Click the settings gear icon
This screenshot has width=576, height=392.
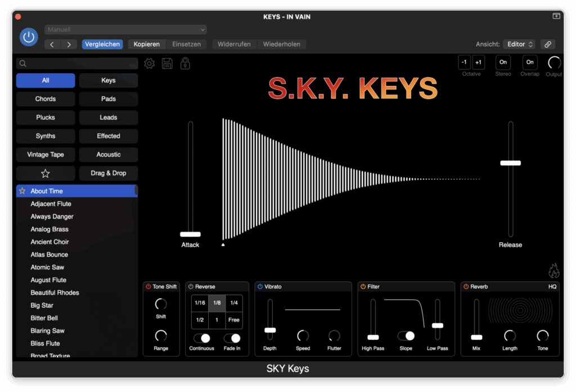[x=150, y=64]
